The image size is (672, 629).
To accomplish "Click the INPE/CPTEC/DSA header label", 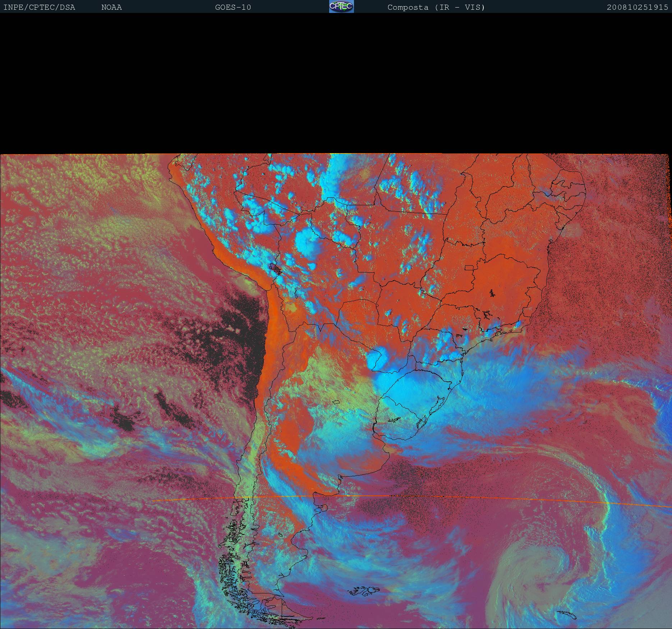I will coord(39,7).
